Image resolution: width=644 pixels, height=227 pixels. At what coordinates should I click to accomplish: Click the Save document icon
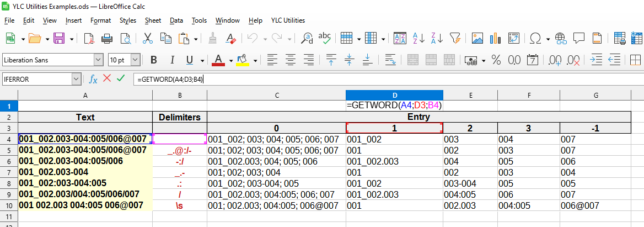pyautogui.click(x=59, y=39)
